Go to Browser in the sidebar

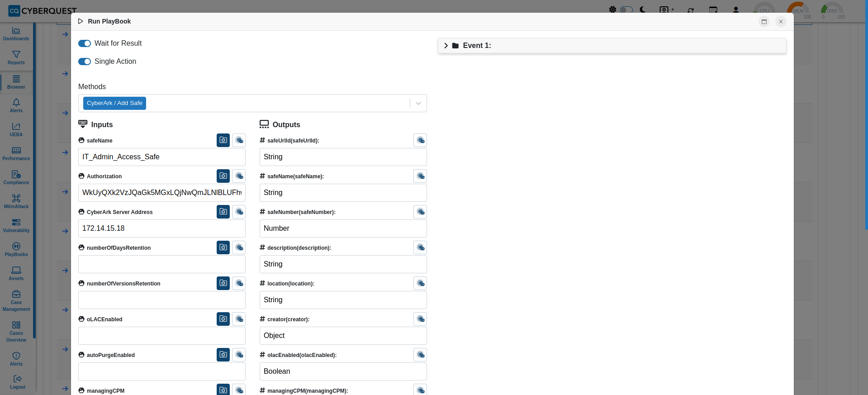tap(16, 82)
